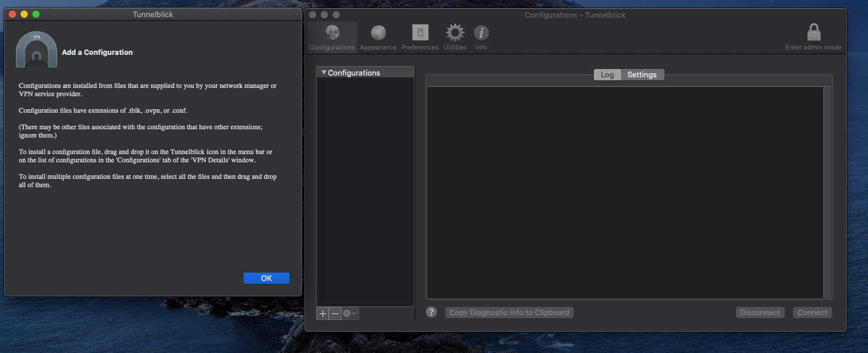Click the Tunnelblick VPN tunnel icon in dialog
The height and width of the screenshot is (353, 868).
(37, 50)
